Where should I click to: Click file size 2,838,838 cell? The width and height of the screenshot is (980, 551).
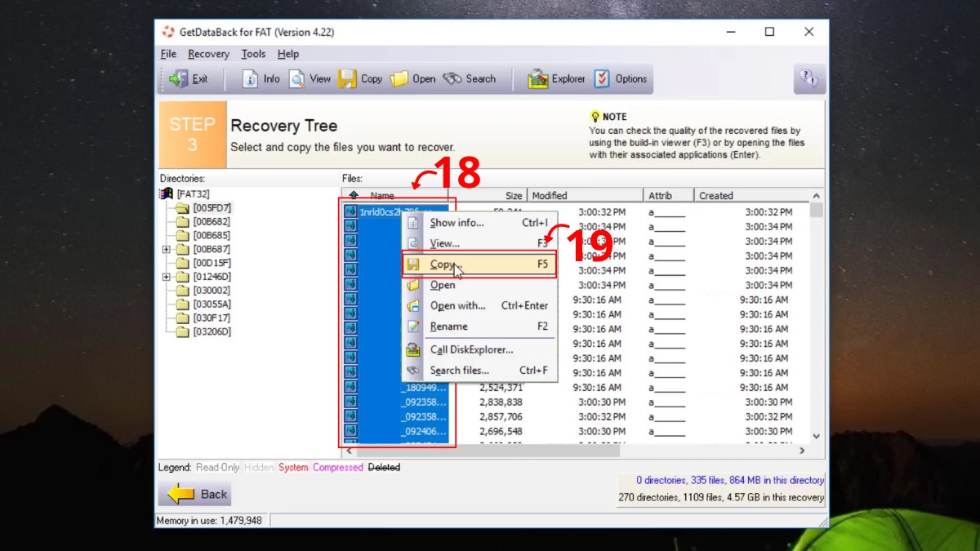(501, 402)
